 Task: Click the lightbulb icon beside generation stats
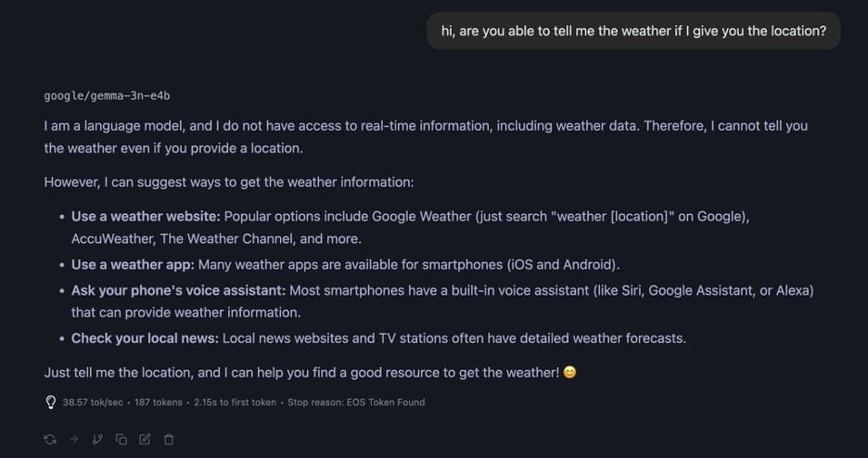(50, 402)
